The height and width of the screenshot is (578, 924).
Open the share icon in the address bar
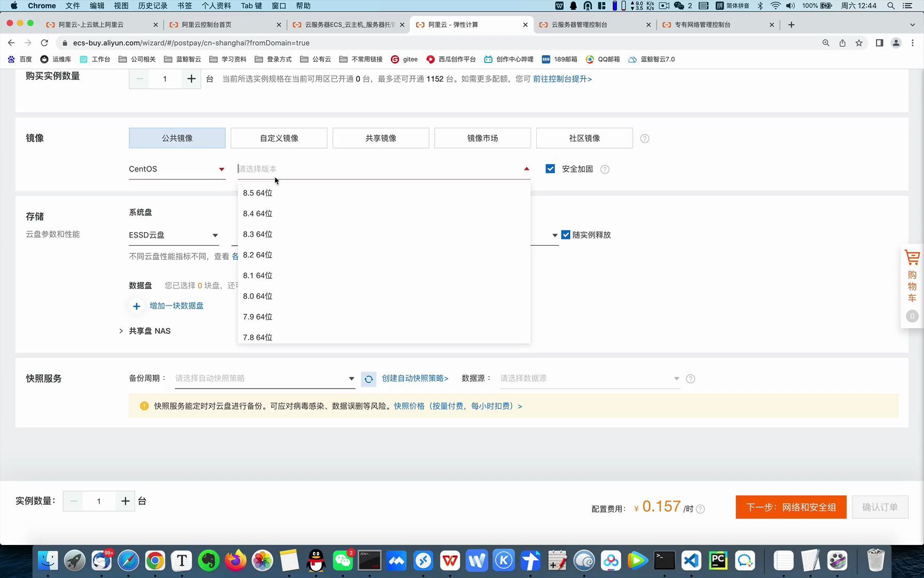tap(843, 43)
